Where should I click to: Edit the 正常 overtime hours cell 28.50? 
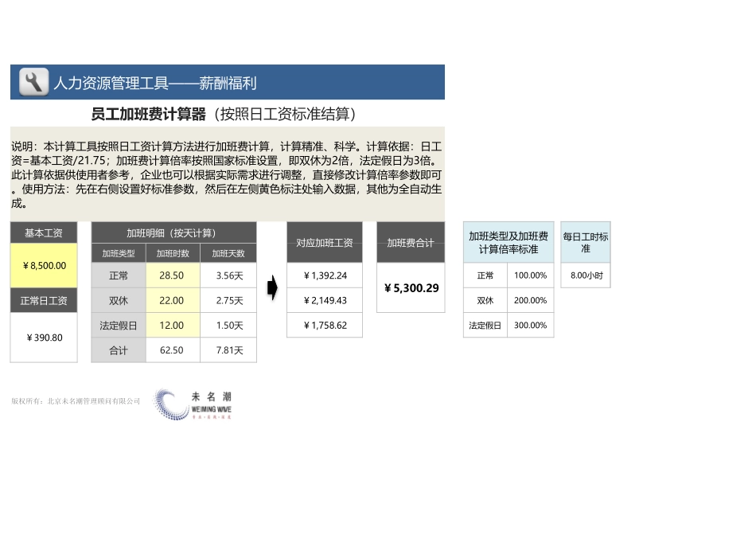click(173, 275)
